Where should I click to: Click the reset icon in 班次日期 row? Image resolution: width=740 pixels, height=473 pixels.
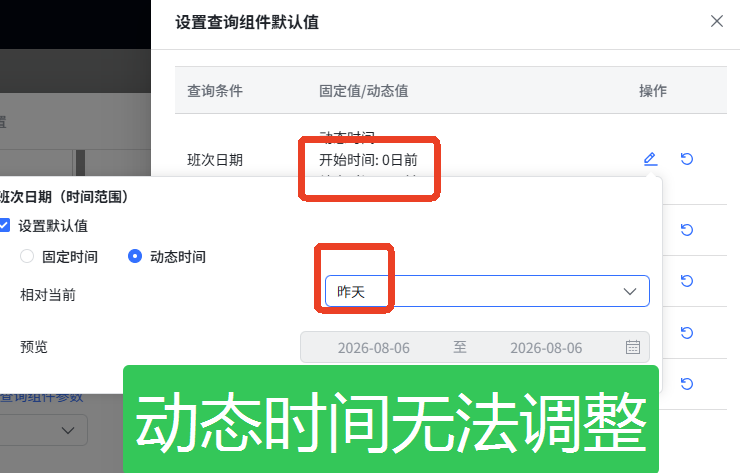[x=687, y=159]
